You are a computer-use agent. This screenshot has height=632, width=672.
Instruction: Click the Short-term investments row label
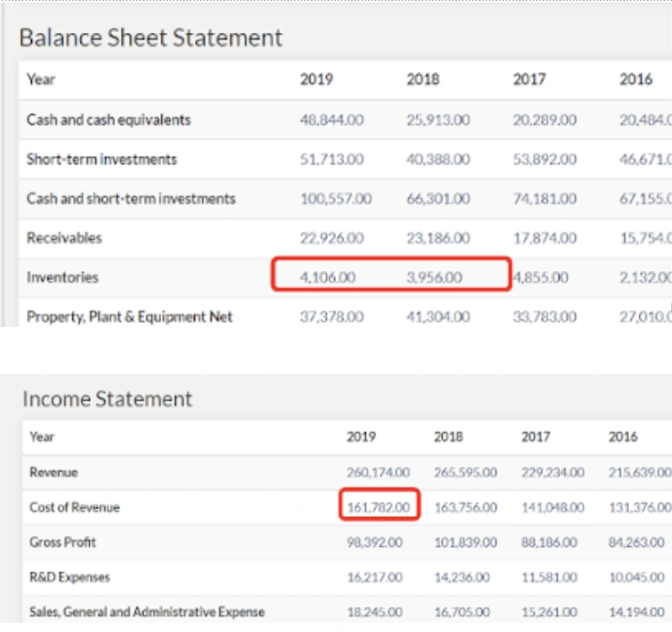[102, 160]
